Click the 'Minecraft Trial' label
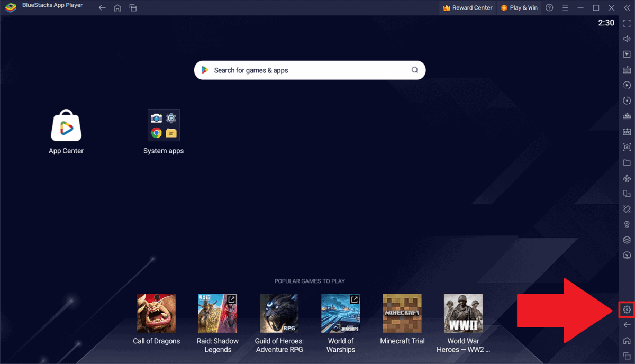635x364 pixels. (402, 341)
